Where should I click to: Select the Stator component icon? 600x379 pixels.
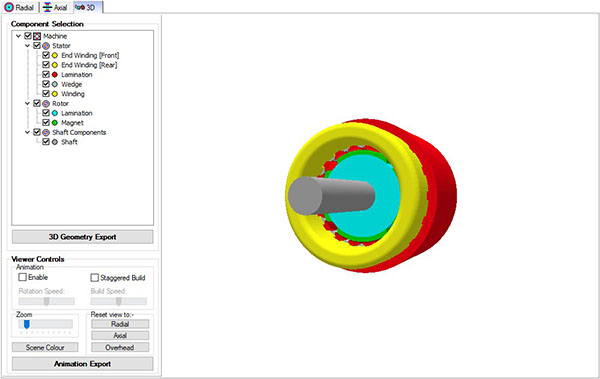pos(46,46)
